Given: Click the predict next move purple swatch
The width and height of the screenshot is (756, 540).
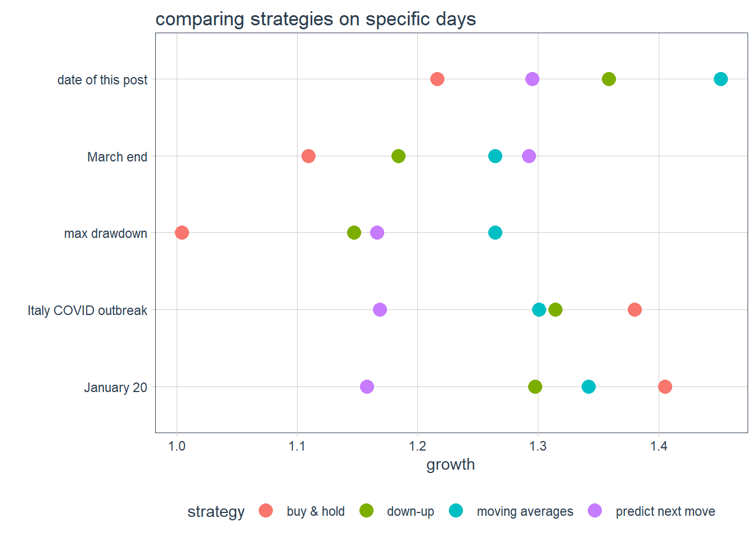Looking at the screenshot, I should [595, 511].
